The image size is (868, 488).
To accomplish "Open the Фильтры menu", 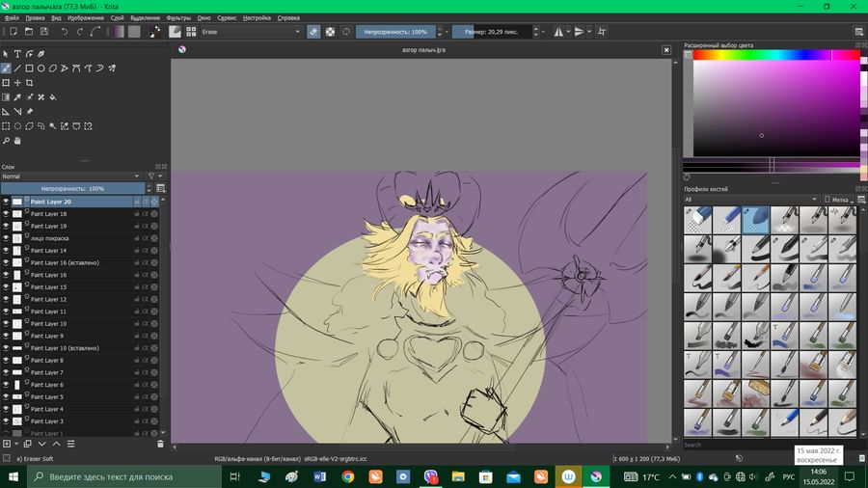I will 178,17.
